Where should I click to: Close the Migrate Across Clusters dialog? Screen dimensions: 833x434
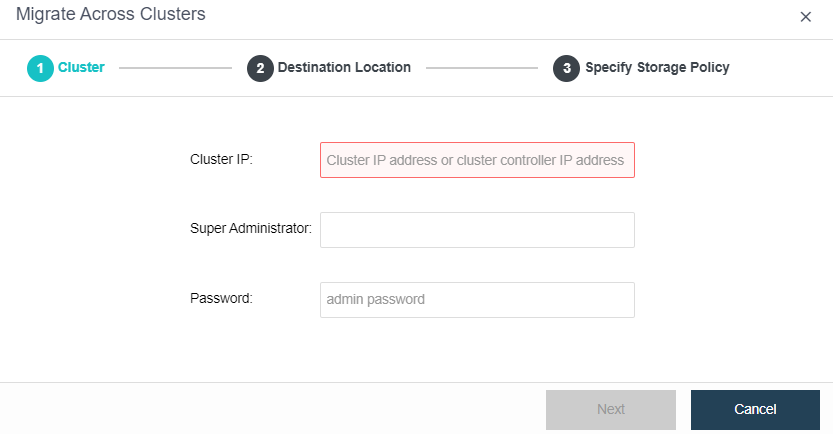pos(806,17)
